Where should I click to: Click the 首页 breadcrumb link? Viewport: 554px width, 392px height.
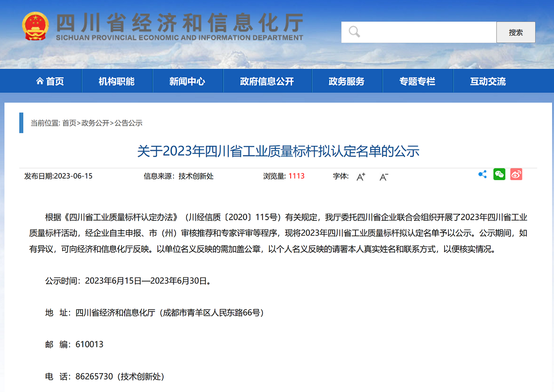(69, 123)
